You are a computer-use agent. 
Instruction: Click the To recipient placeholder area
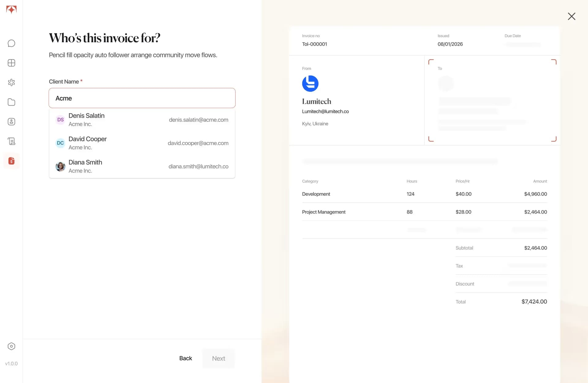492,100
